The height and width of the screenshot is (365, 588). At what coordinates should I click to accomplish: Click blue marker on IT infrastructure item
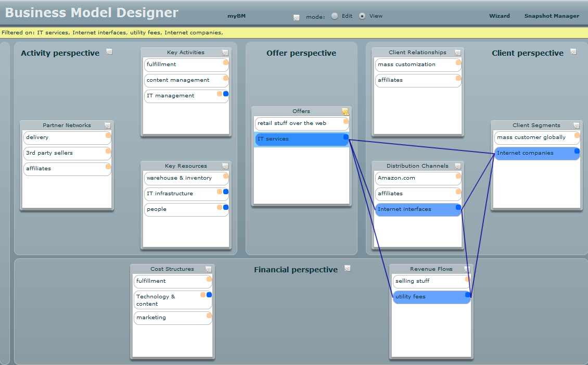(226, 192)
